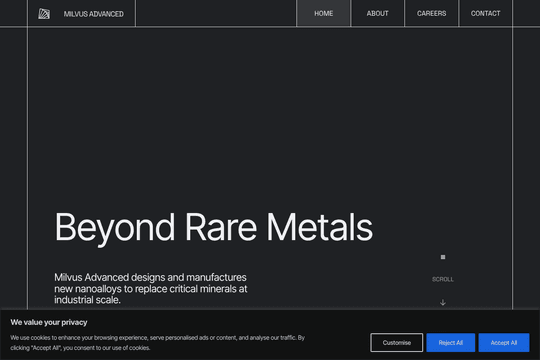Viewport: 540px width, 360px height.
Task: Open the CONTACT page
Action: (x=486, y=13)
